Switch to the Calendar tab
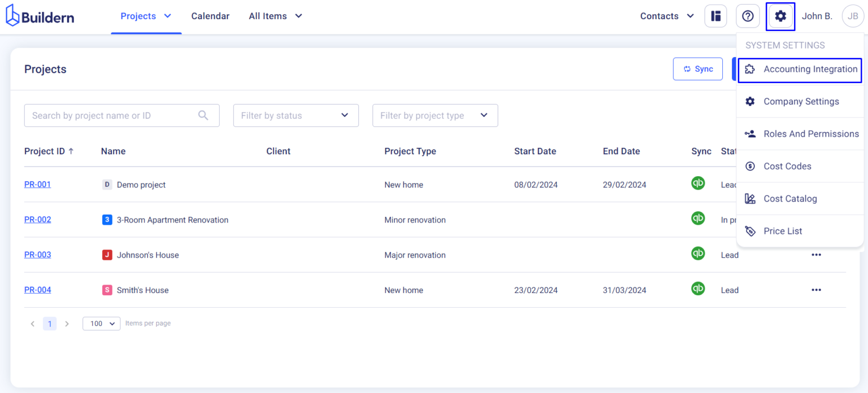The image size is (868, 393). pos(210,16)
